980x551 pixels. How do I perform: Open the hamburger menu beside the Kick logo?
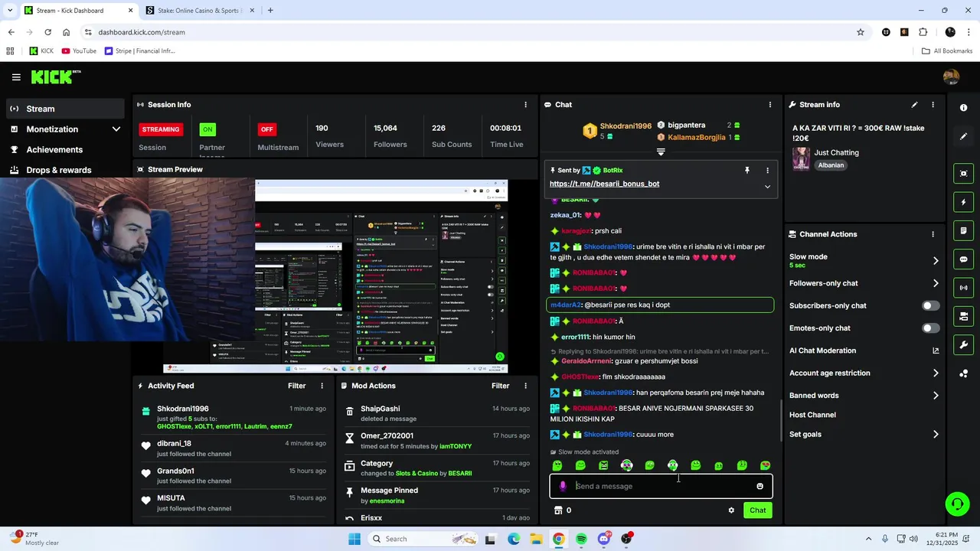pyautogui.click(x=16, y=77)
